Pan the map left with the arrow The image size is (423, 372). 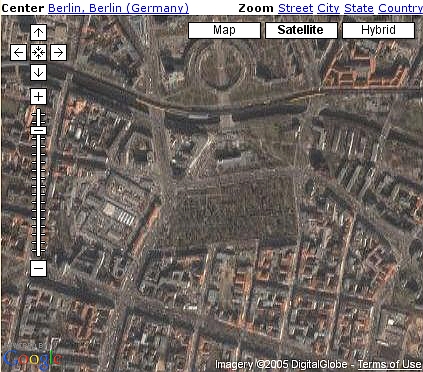point(18,52)
